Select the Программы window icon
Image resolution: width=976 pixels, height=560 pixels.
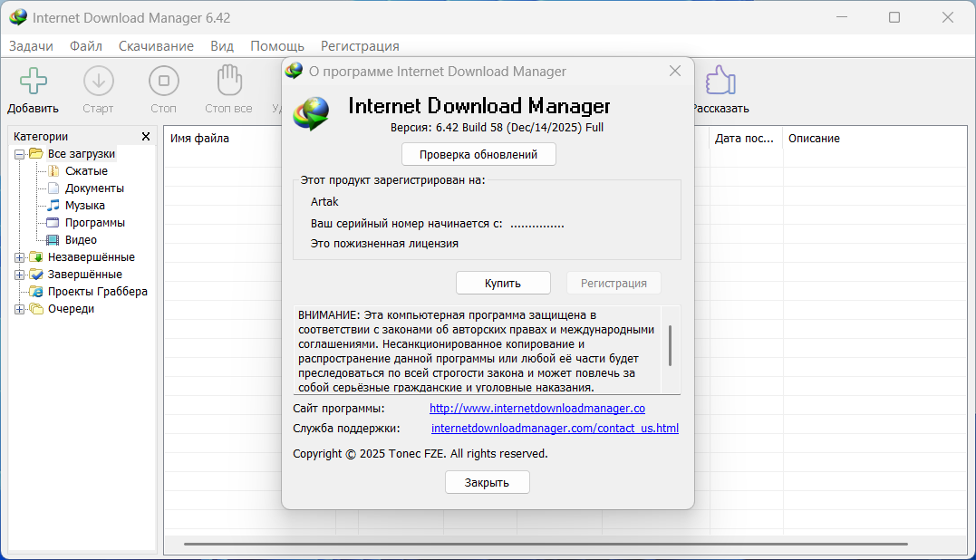[x=53, y=223]
